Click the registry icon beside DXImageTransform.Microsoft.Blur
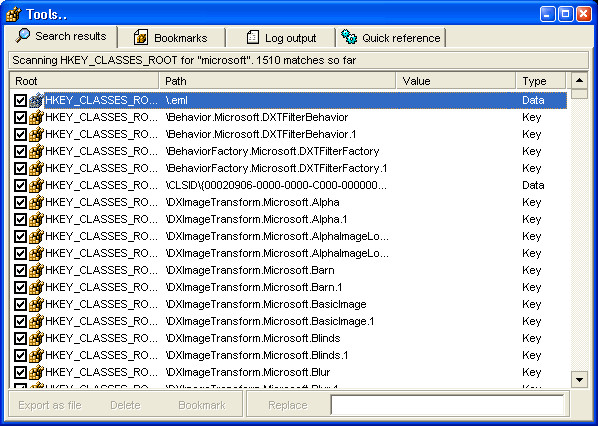This screenshot has width=598, height=426. point(36,372)
